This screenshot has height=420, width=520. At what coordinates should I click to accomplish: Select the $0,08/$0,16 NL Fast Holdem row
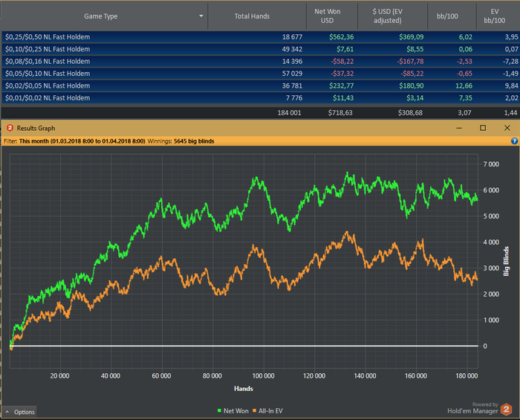coord(48,61)
